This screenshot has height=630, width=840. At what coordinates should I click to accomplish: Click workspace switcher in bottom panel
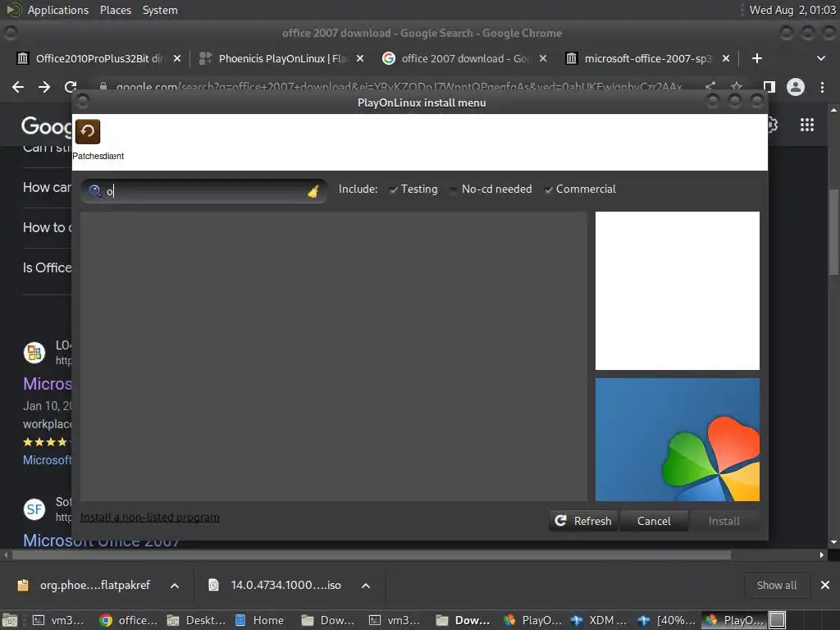778,620
